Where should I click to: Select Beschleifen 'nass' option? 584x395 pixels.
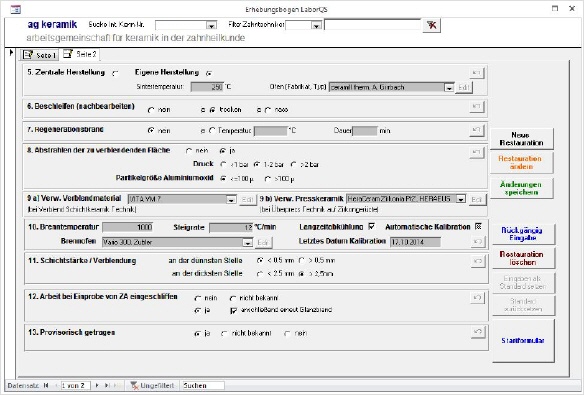point(268,110)
